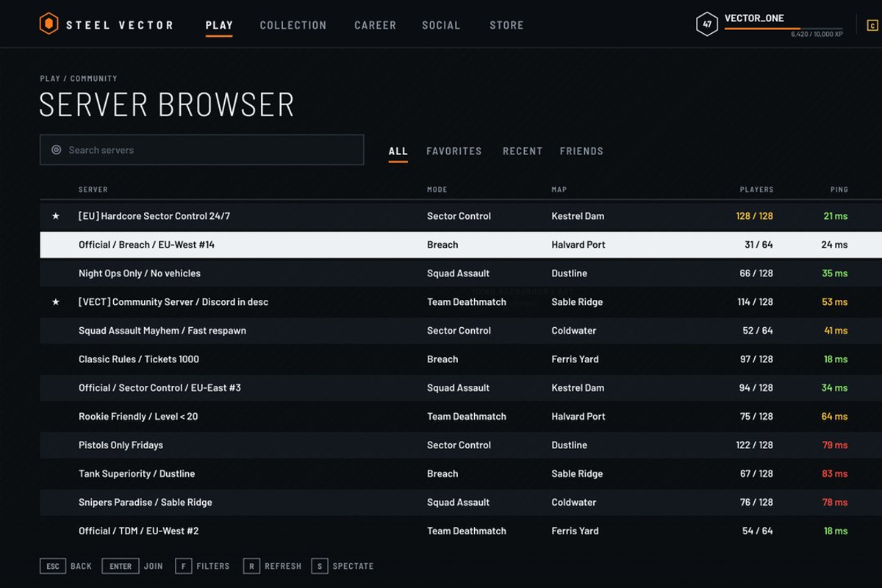Select 'Tank Superiority / Dustline' server
Viewport: 882px width, 588px height.
[461, 474]
